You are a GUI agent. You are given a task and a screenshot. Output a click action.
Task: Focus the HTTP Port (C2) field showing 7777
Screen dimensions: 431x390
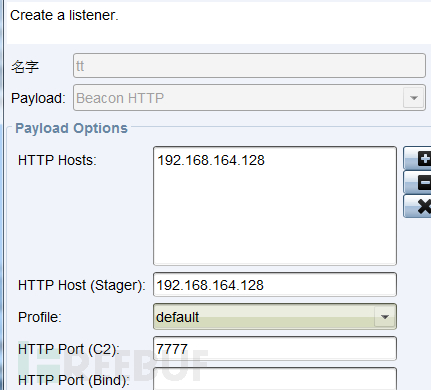point(275,349)
